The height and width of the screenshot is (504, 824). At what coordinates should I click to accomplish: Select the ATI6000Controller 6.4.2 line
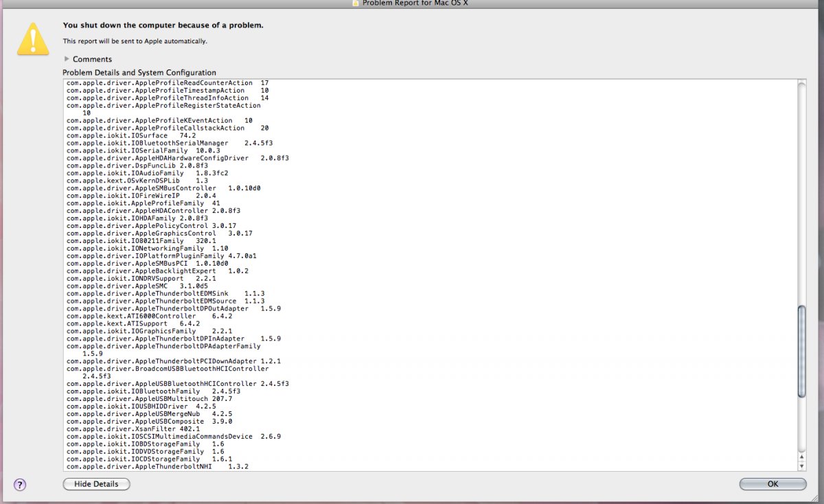tap(150, 317)
